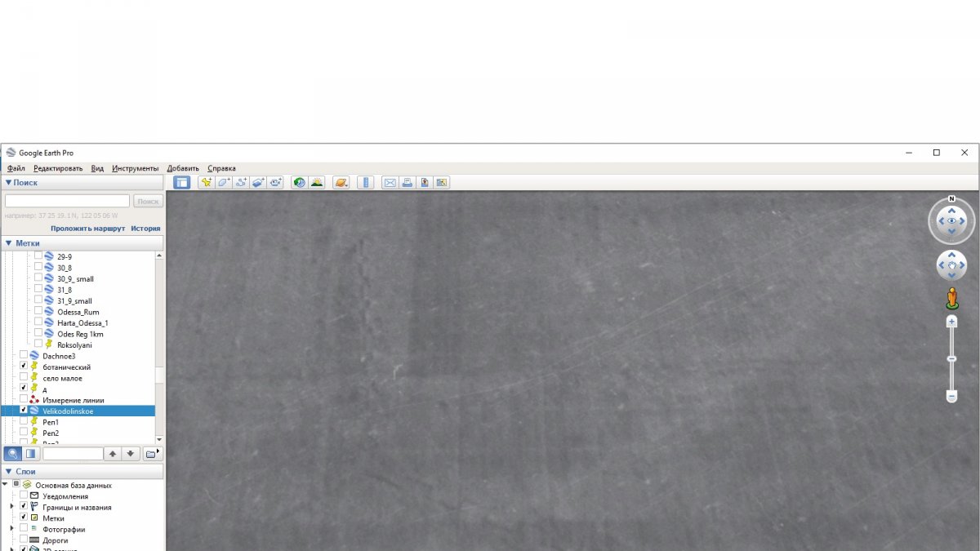Click the Places list scroll down arrow
Screen dimensions: 980x551
[159, 439]
